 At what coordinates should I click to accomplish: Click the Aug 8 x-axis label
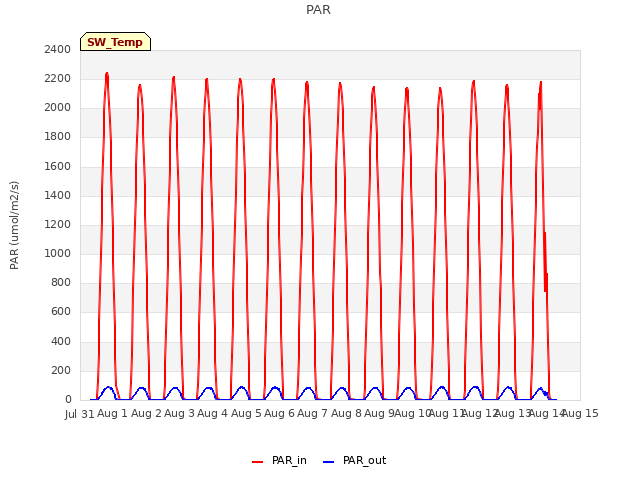click(x=346, y=413)
